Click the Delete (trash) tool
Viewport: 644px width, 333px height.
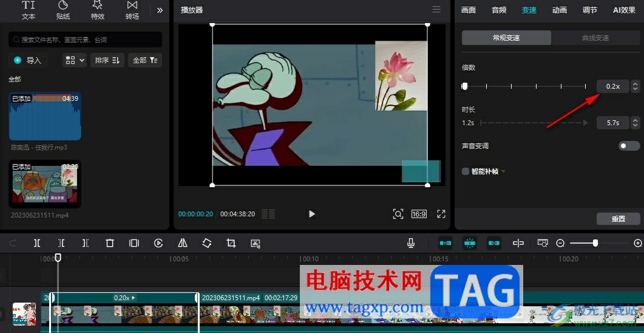point(110,243)
